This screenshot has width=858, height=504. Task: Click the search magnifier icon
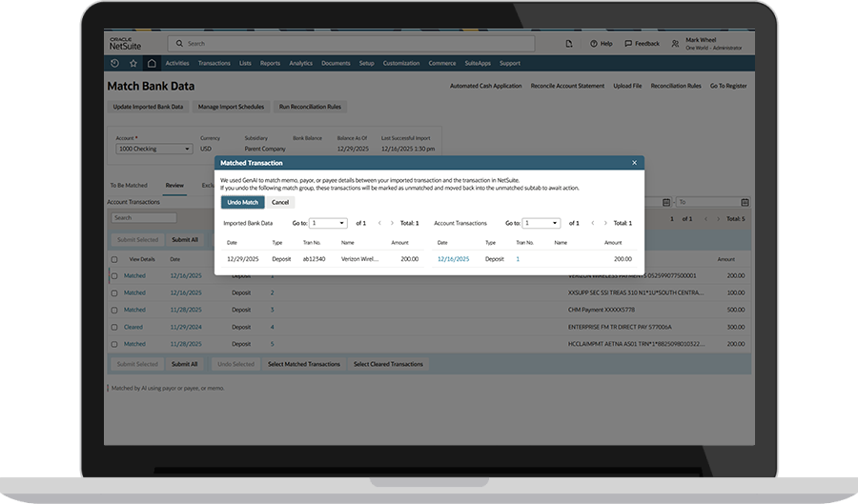coord(179,44)
